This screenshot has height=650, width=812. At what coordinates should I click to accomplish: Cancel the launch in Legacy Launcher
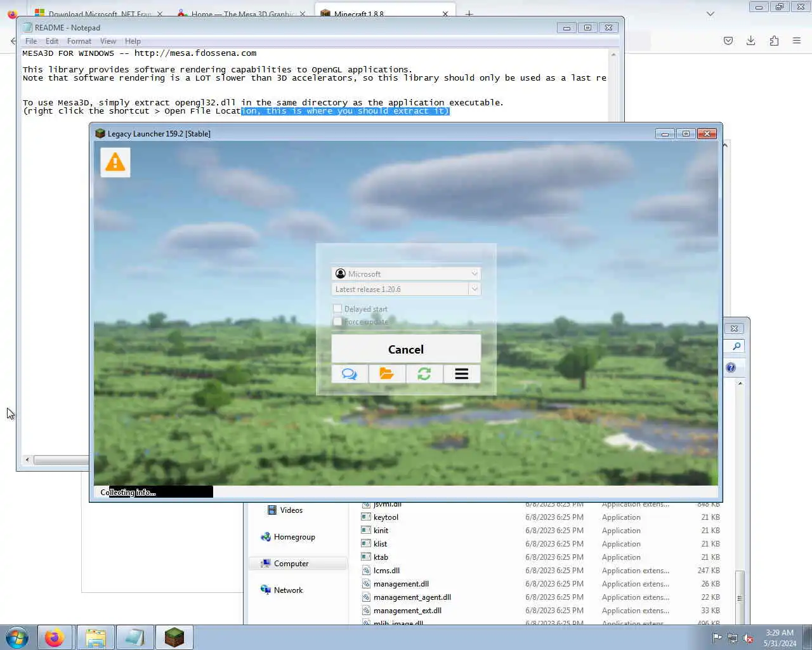point(406,349)
